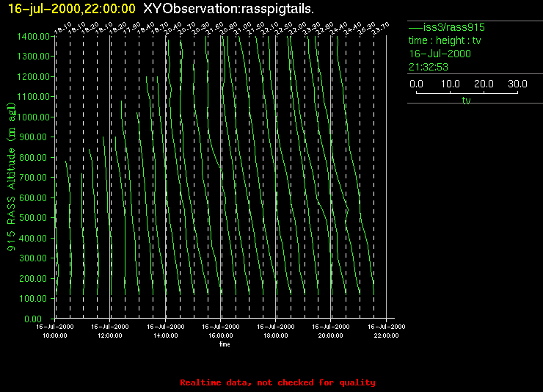This screenshot has width=543, height=392.
Task: Click the 1100.00 altitude tick label
Action: coord(33,97)
